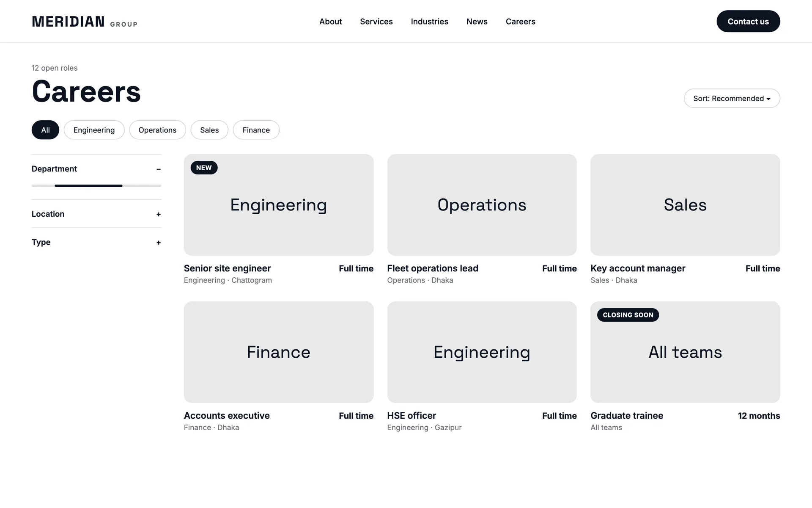
Task: Filter roles by Operations chip
Action: tap(157, 130)
